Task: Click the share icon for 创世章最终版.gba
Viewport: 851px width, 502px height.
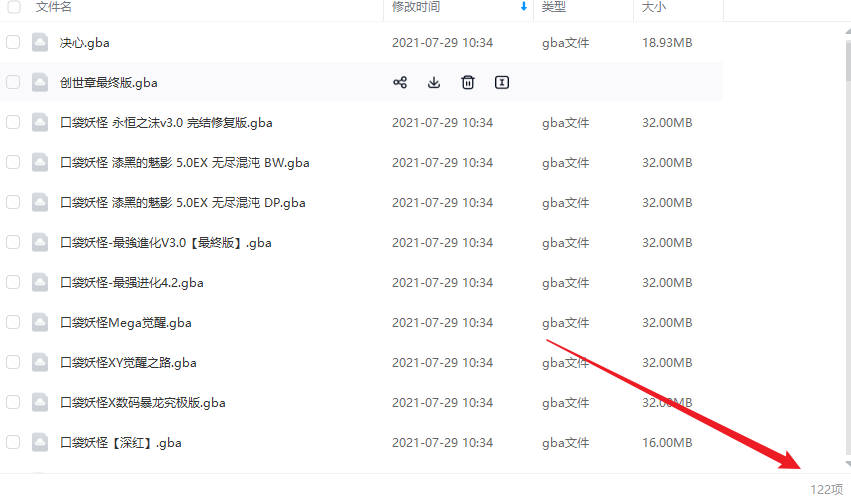Action: click(400, 82)
